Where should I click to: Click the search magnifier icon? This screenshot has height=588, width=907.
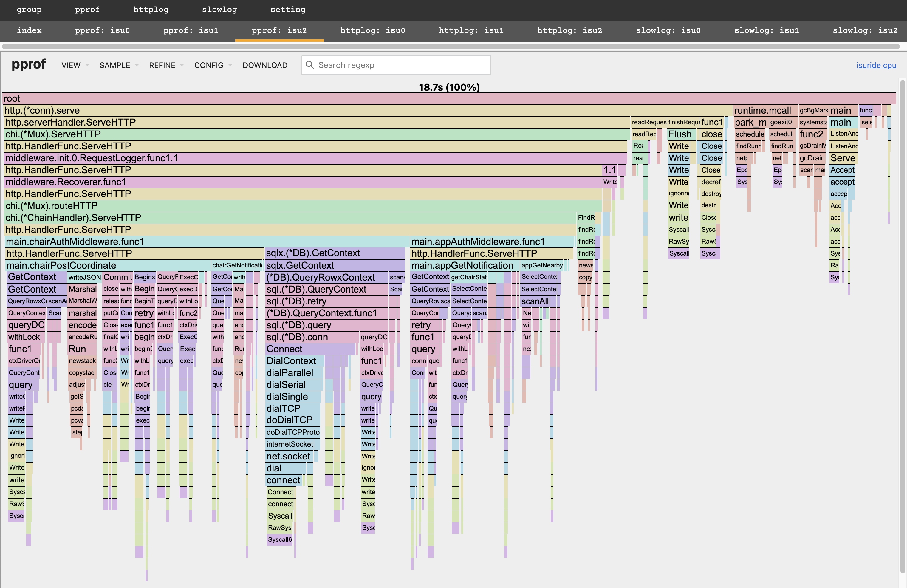[x=310, y=65]
